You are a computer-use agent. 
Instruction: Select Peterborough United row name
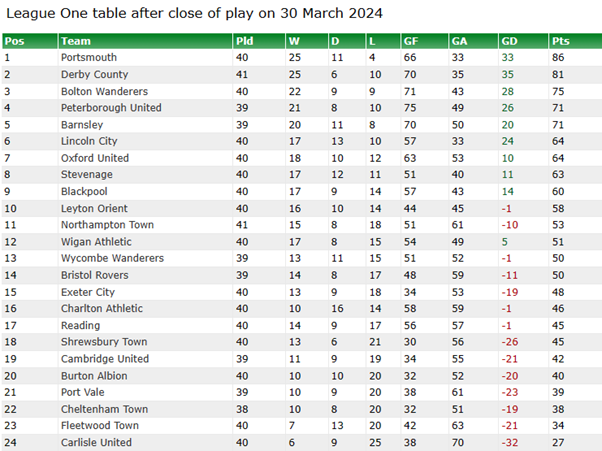click(111, 108)
